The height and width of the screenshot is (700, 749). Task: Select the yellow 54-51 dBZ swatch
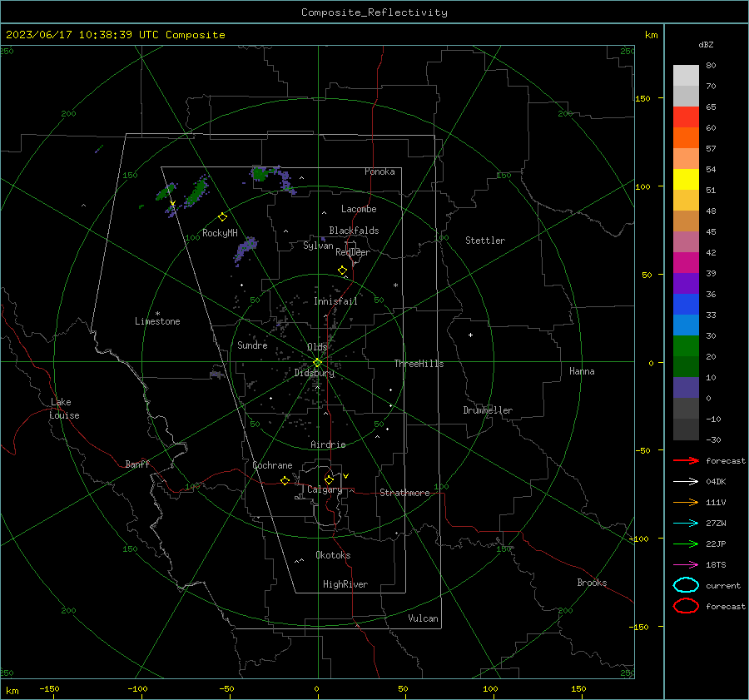pyautogui.click(x=686, y=180)
